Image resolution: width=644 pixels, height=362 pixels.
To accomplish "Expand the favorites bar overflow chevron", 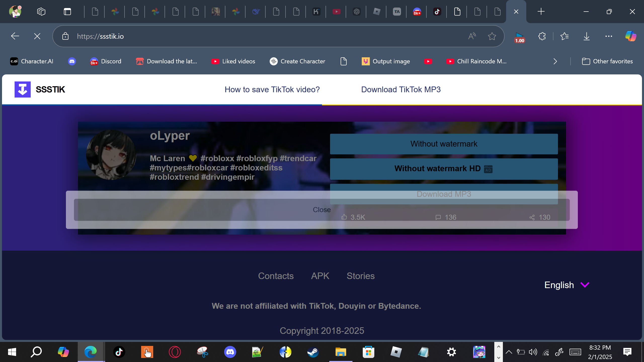I will (x=555, y=61).
